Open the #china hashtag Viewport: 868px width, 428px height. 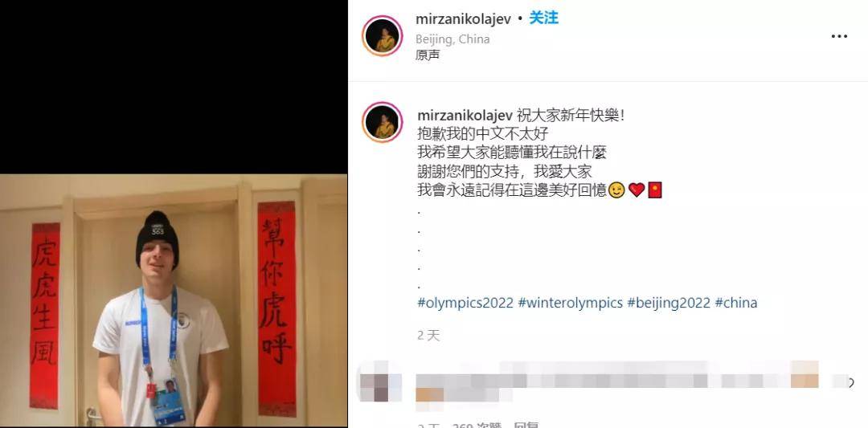735,303
